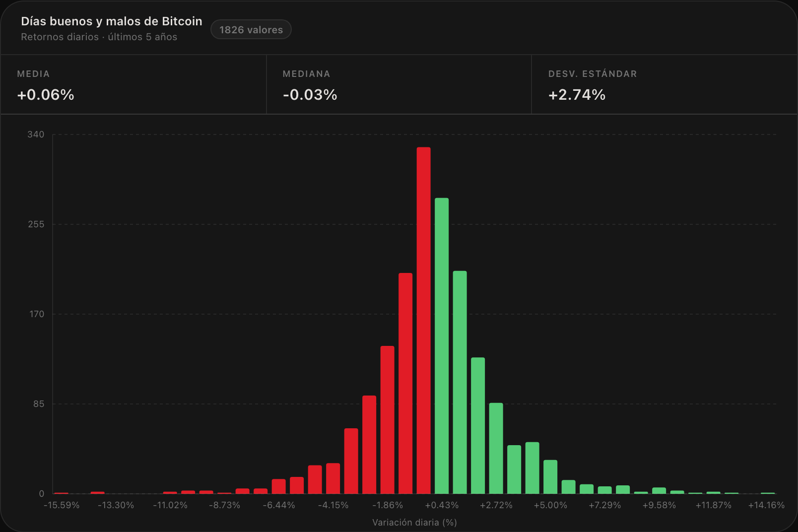Image resolution: width=798 pixels, height=532 pixels.
Task: Click the x-axis label +9.58%
Action: [x=659, y=505]
